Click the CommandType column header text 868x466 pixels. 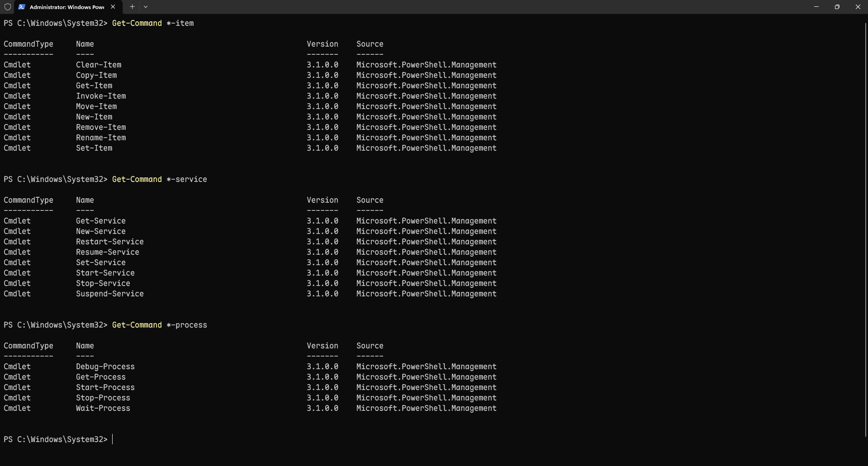coord(28,43)
